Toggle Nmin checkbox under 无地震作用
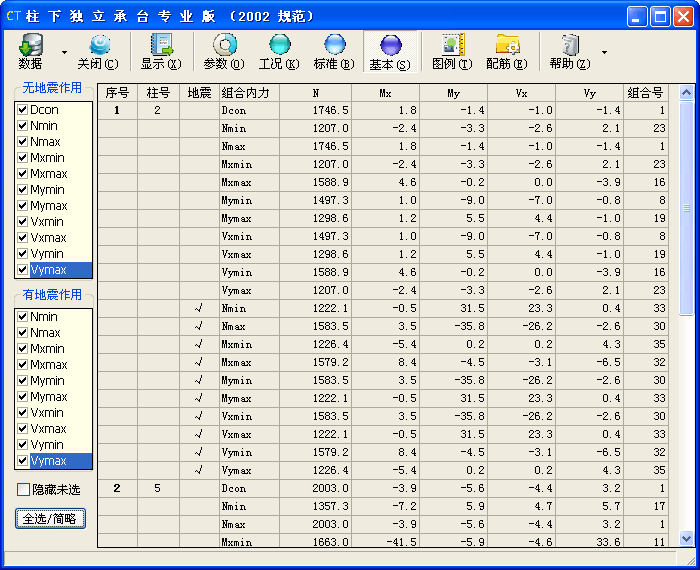The image size is (700, 570). [x=23, y=125]
